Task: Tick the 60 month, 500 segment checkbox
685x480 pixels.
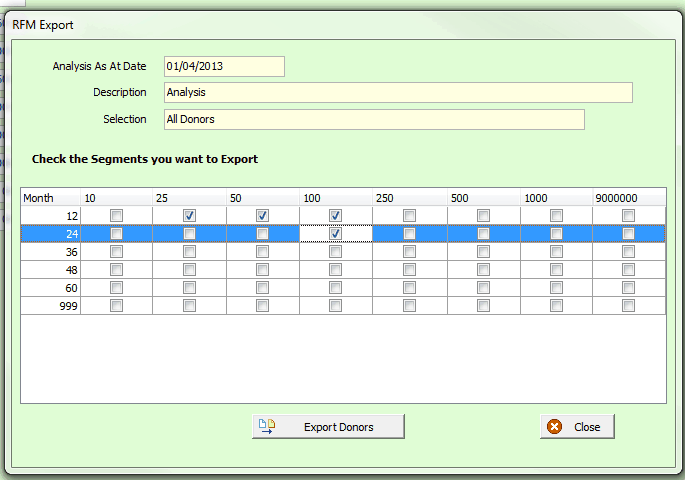Action: (483, 288)
